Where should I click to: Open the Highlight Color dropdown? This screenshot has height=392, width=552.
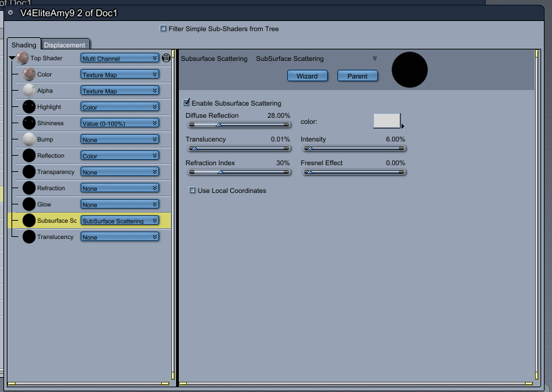(x=120, y=106)
